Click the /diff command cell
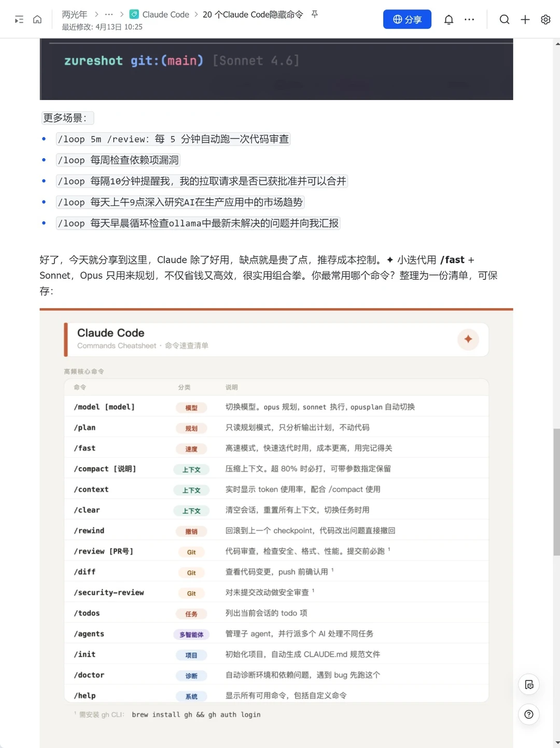Image resolution: width=560 pixels, height=748 pixels. click(x=85, y=572)
